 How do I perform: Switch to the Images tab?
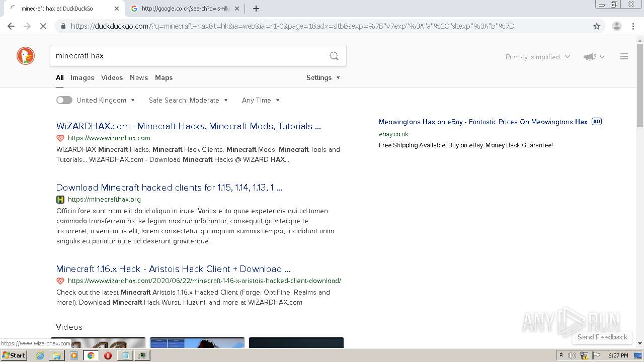point(82,77)
